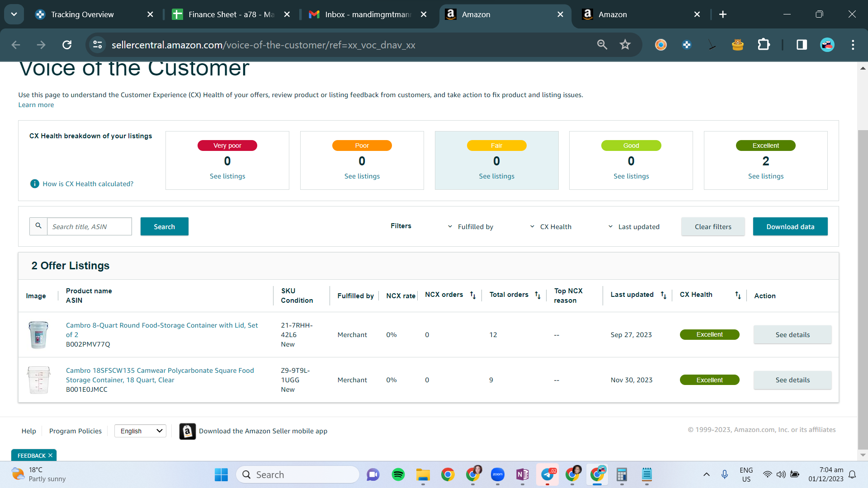Click the magnifier icon in the search field
This screenshot has width=868, height=488.
(x=38, y=226)
